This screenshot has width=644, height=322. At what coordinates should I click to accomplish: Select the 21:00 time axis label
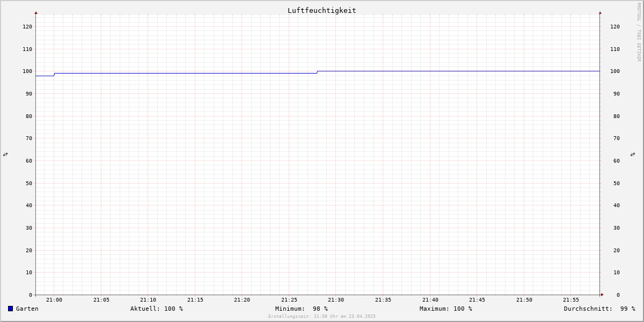[x=54, y=300]
